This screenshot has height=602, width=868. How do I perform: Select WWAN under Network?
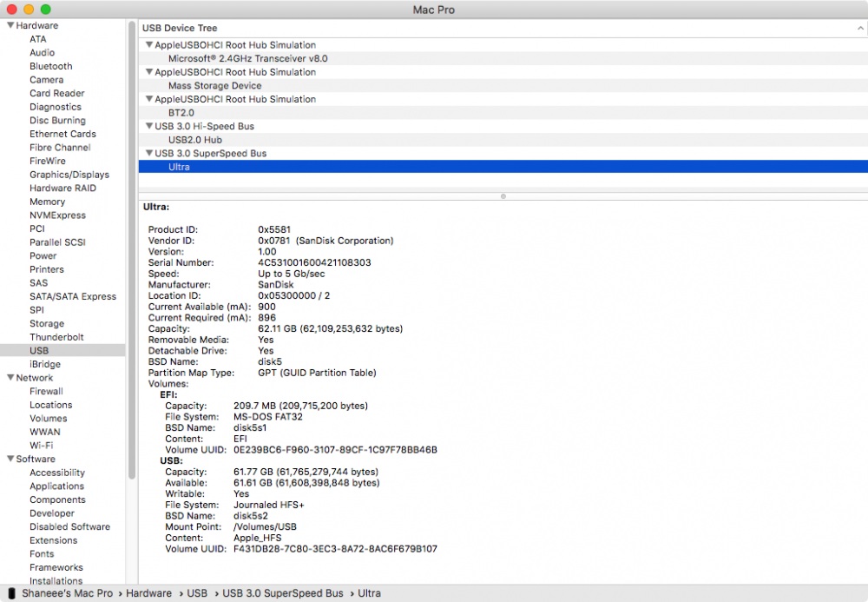coord(45,432)
